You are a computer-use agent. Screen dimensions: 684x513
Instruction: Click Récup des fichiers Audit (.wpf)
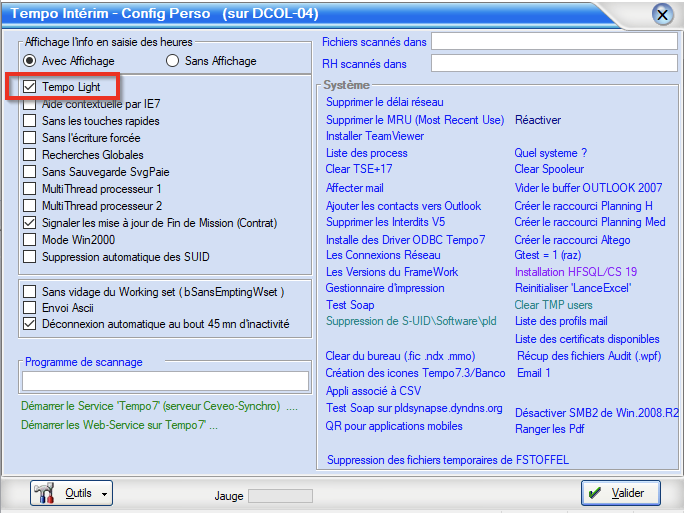tap(589, 356)
